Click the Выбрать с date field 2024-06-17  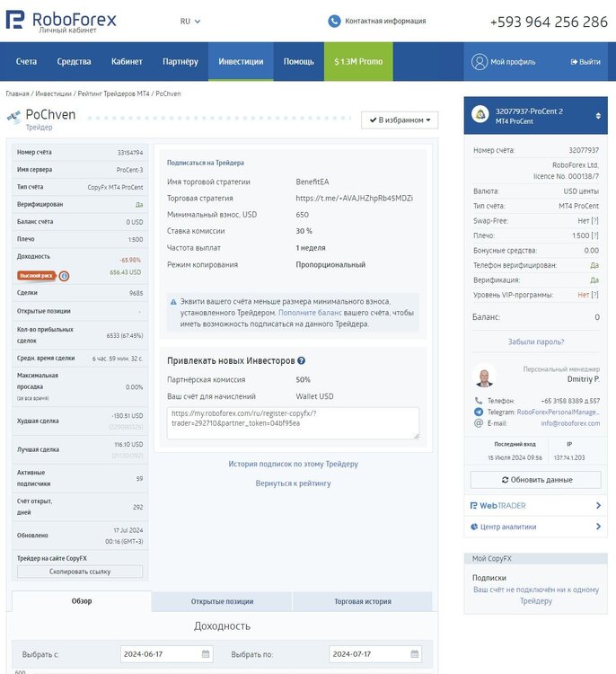(167, 654)
